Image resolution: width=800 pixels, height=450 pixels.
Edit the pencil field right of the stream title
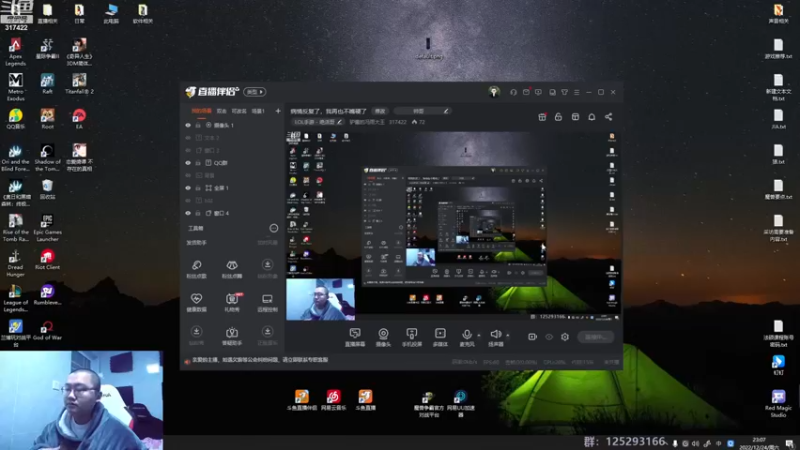click(422, 111)
